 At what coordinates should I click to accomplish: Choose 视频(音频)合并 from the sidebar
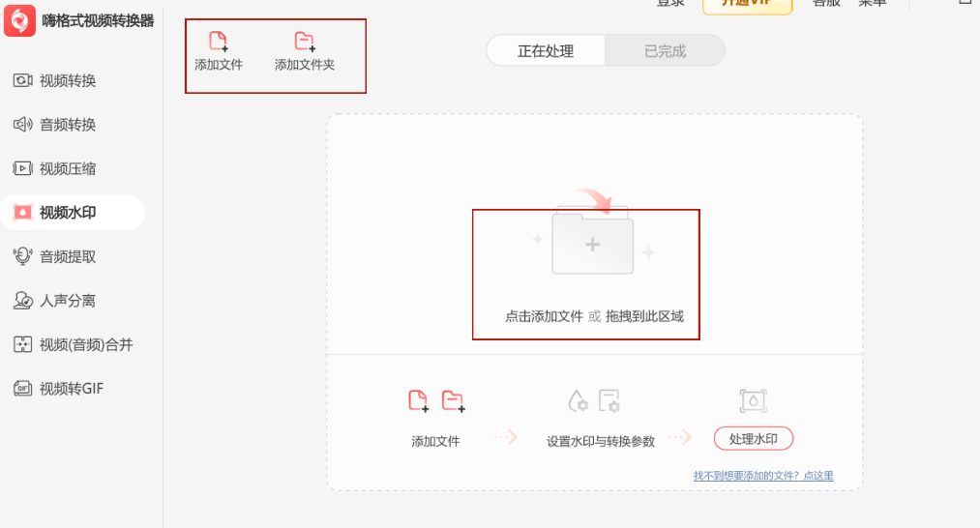coord(74,344)
